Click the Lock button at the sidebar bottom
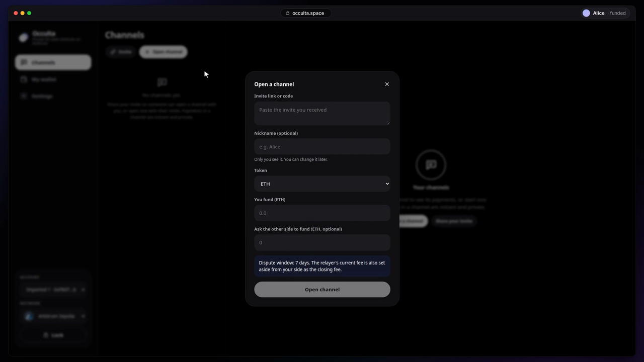Image resolution: width=644 pixels, height=362 pixels. [x=53, y=335]
